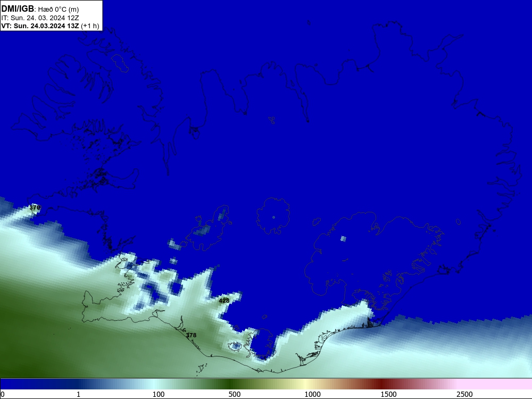Click the 100 label on color scale

click(159, 394)
